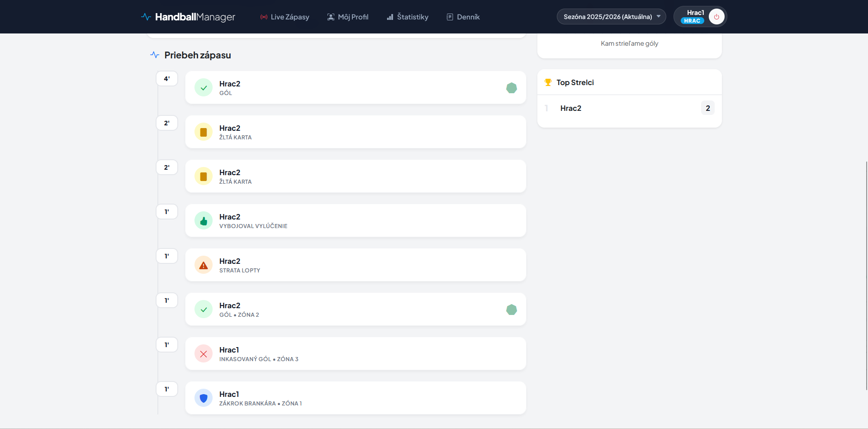
Task: Select the Strata lopty event card
Action: tap(356, 265)
